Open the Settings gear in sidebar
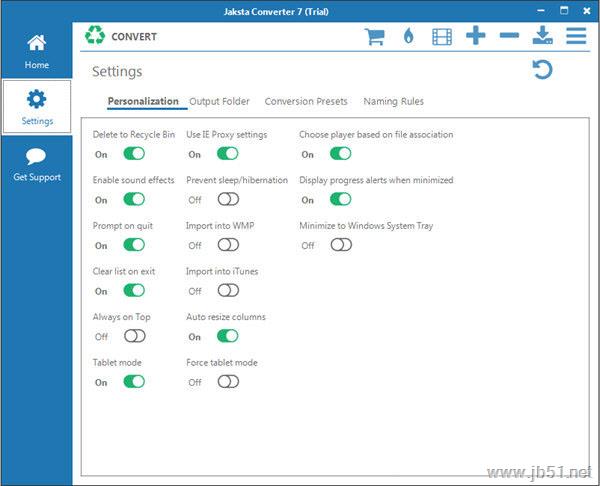Viewport: 600px width, 486px height. click(x=37, y=99)
